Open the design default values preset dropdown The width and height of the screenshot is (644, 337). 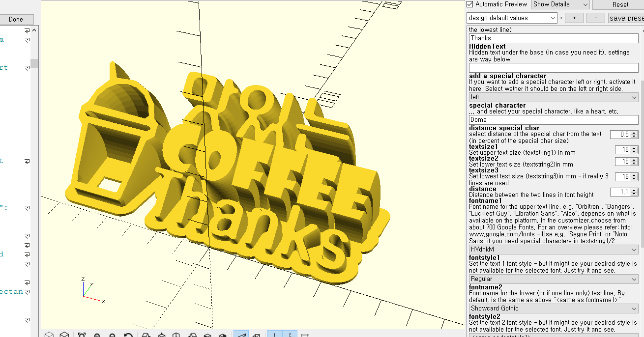(x=512, y=18)
